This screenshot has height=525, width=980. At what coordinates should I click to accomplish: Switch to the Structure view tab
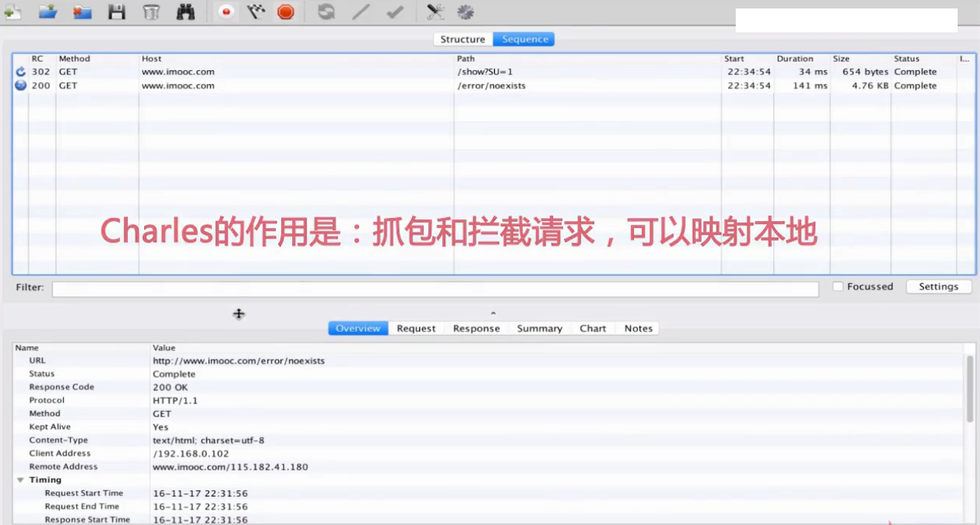pos(463,39)
